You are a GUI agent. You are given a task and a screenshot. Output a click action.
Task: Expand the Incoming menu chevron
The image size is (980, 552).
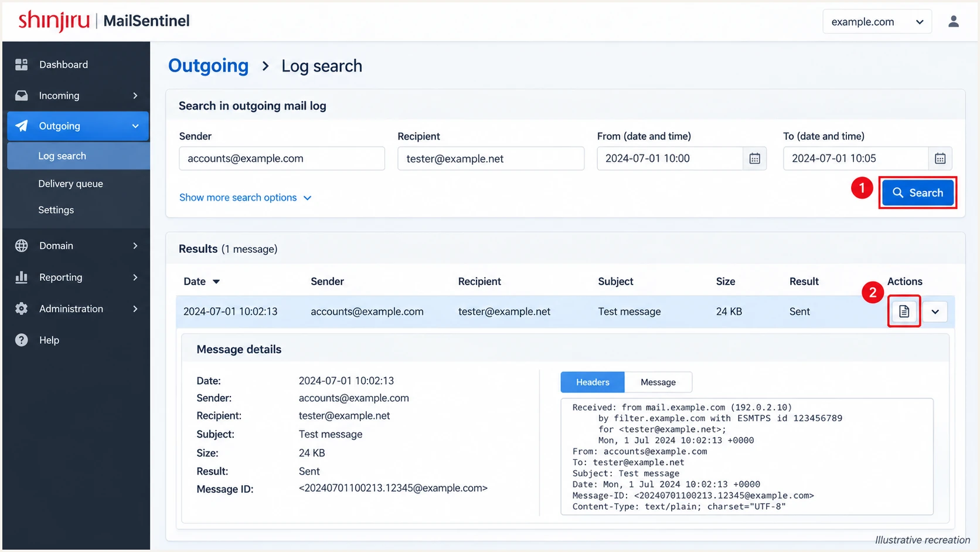click(x=135, y=96)
